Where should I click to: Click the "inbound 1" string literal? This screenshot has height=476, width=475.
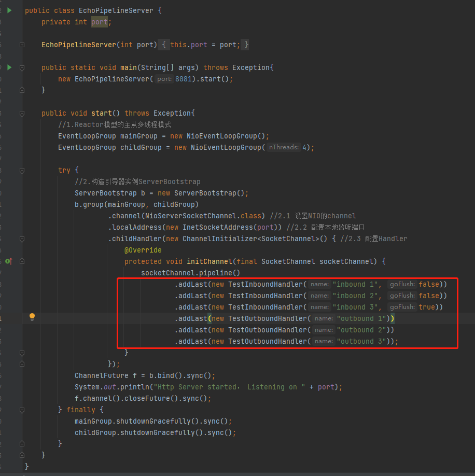[x=355, y=285]
